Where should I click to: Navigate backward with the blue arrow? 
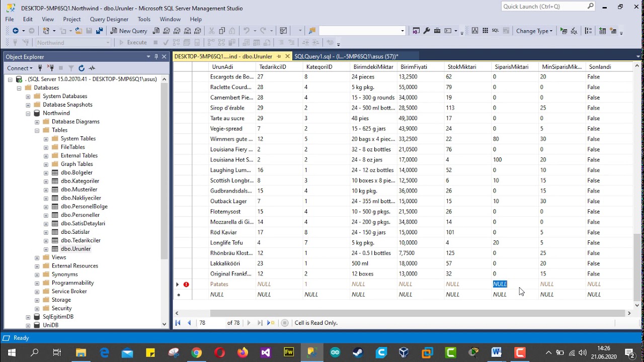click(x=16, y=31)
